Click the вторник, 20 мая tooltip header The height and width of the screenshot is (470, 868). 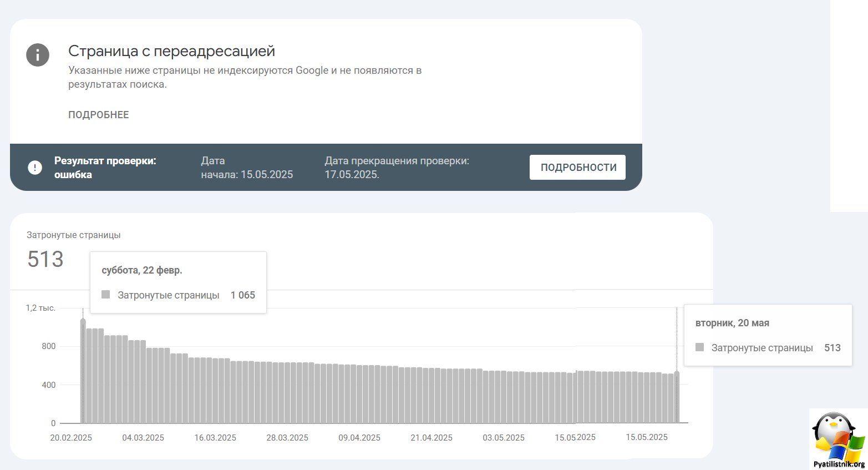(x=732, y=323)
